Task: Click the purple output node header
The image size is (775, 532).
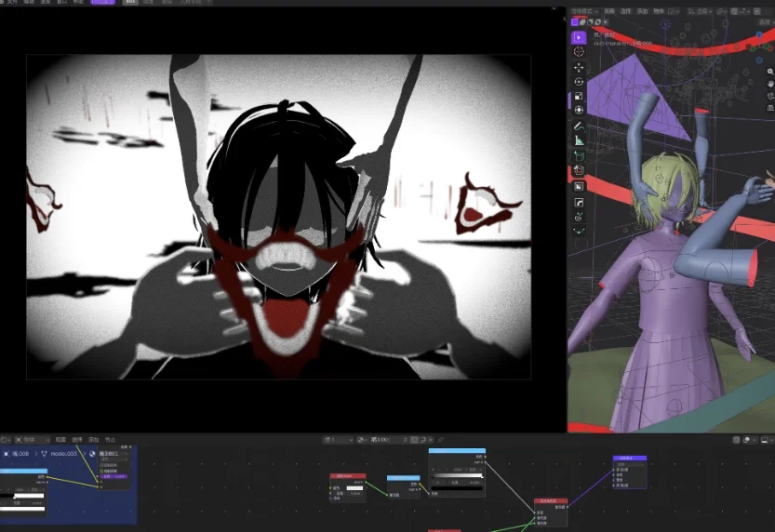Action: [x=630, y=458]
